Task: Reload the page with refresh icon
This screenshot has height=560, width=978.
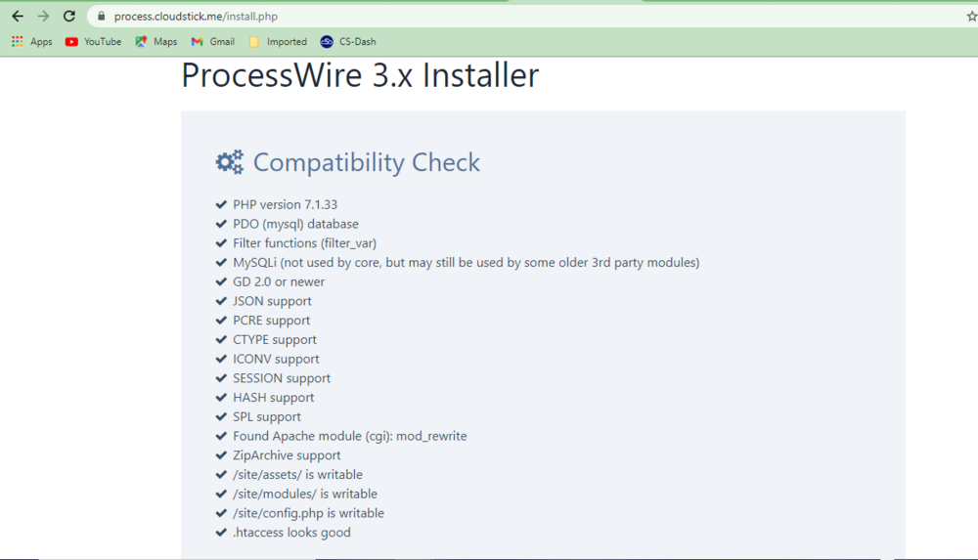Action: (69, 17)
